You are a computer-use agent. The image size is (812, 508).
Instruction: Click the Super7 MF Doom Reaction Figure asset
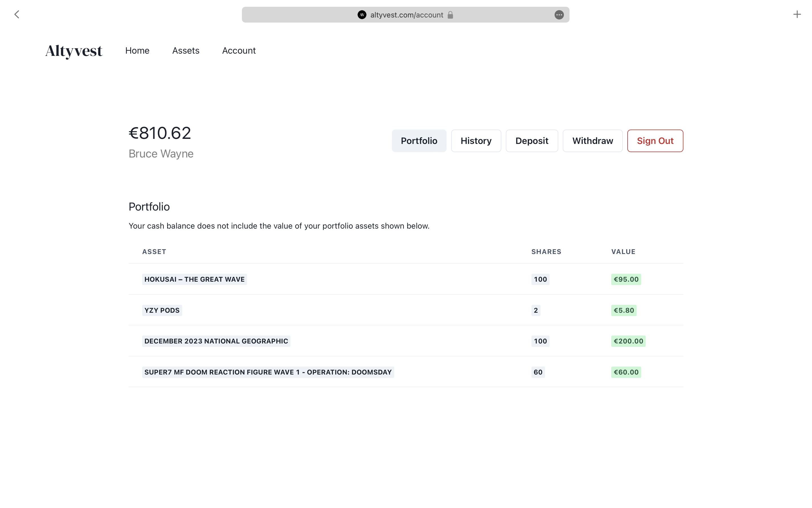point(268,372)
